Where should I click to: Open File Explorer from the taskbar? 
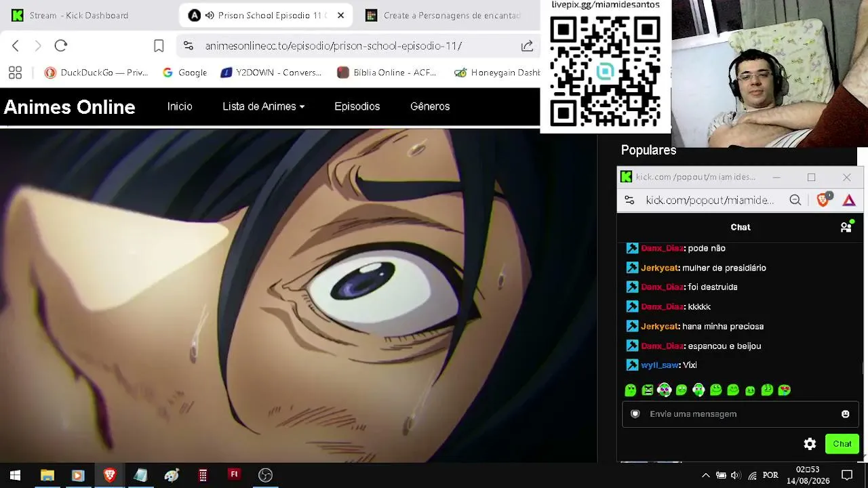coord(47,475)
